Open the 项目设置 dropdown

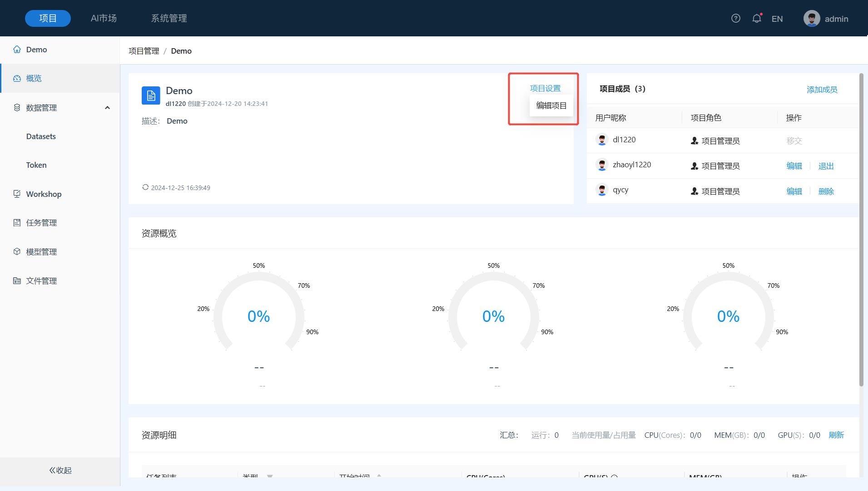point(545,88)
